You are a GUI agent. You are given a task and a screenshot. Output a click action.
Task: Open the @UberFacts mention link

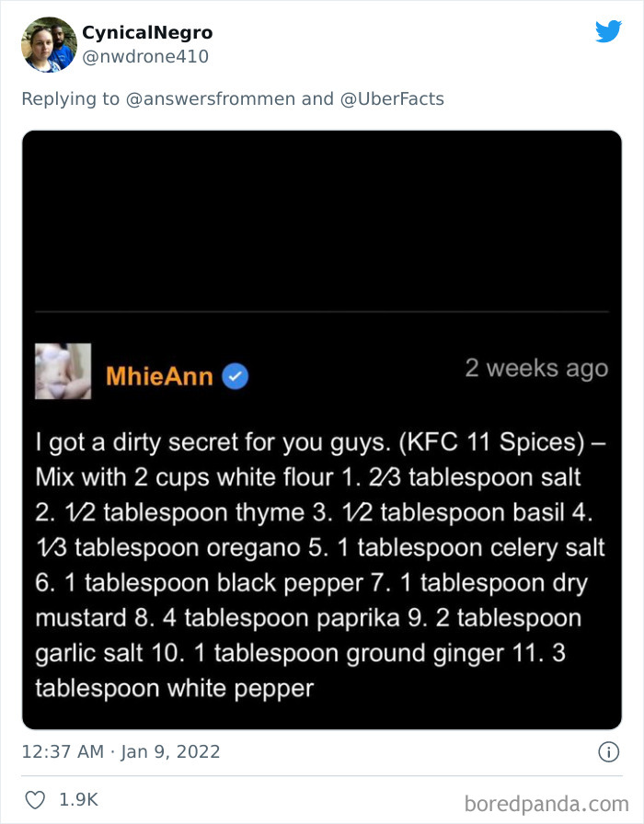pyautogui.click(x=392, y=98)
